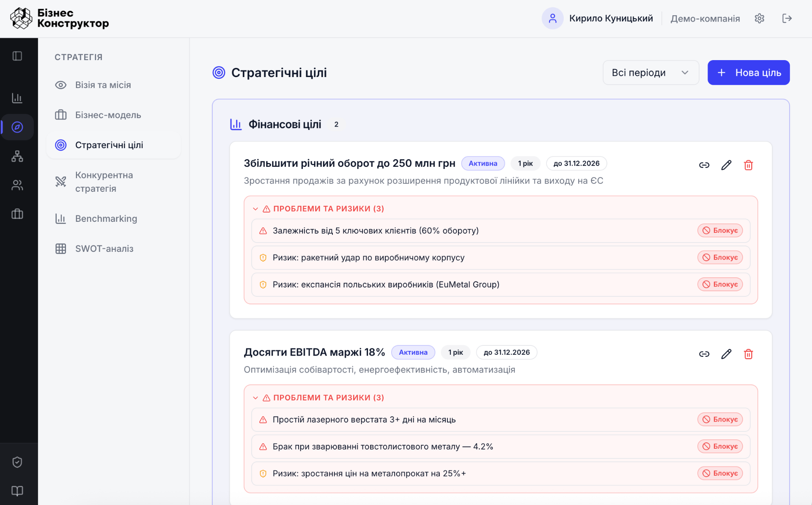Open Конкурентна стратегія menu item

coord(114,182)
